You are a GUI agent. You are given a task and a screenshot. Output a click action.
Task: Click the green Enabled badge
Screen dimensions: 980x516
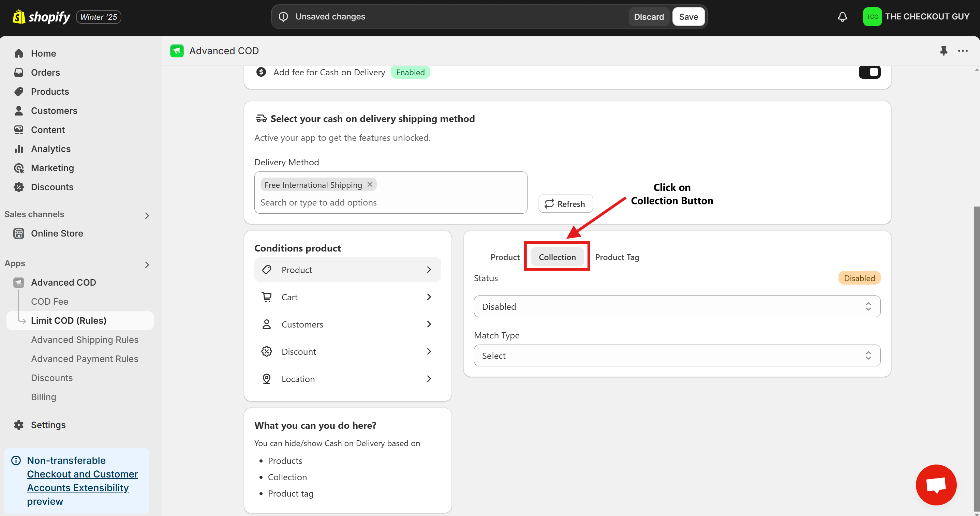[x=410, y=72]
